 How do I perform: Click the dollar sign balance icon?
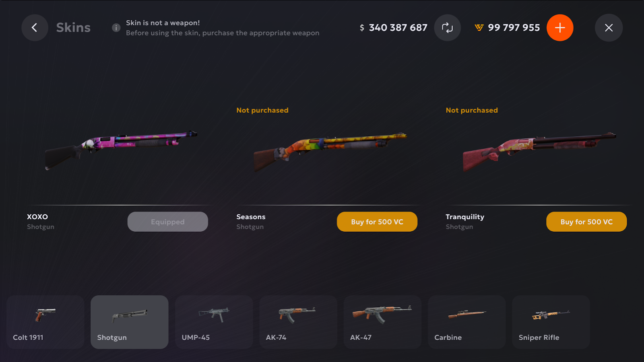pos(362,28)
